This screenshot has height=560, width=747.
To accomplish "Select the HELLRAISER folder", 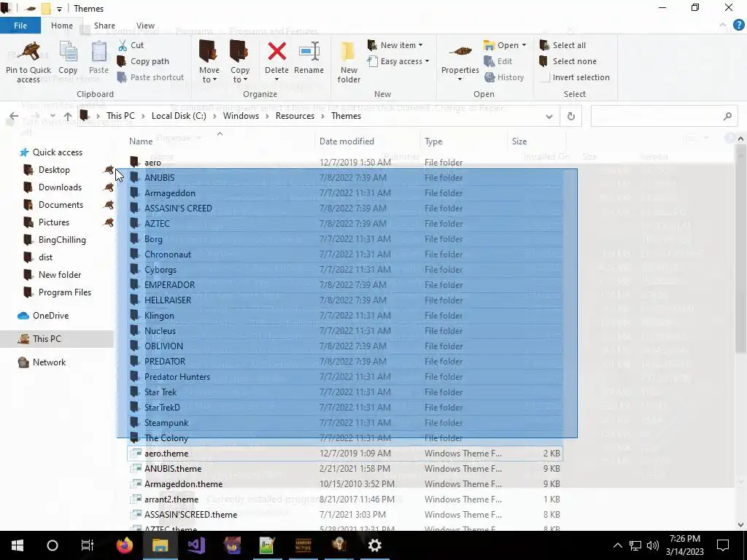I will [168, 300].
